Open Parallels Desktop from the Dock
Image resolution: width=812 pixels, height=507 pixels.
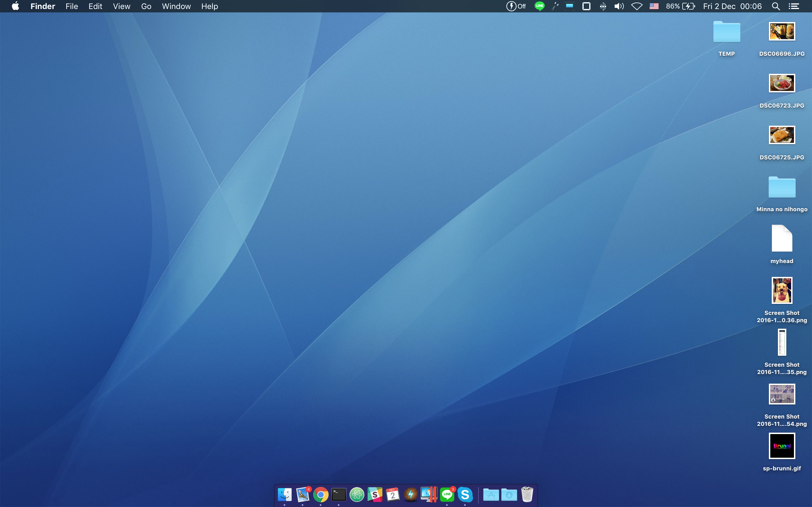[429, 495]
